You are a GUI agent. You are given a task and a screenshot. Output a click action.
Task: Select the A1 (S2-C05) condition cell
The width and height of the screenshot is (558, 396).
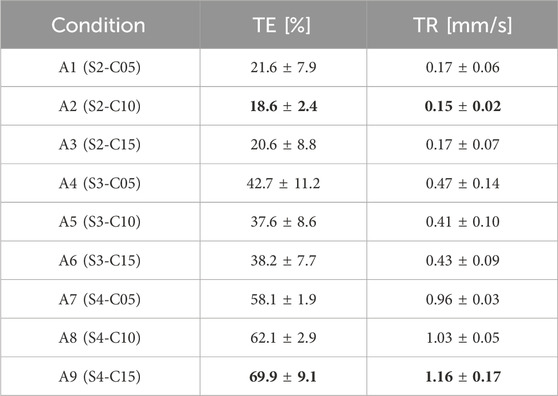(100, 67)
